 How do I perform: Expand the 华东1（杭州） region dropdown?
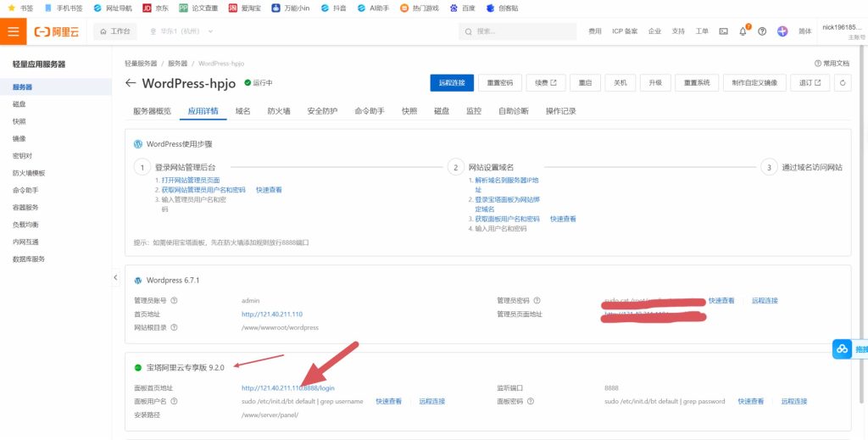(x=181, y=31)
